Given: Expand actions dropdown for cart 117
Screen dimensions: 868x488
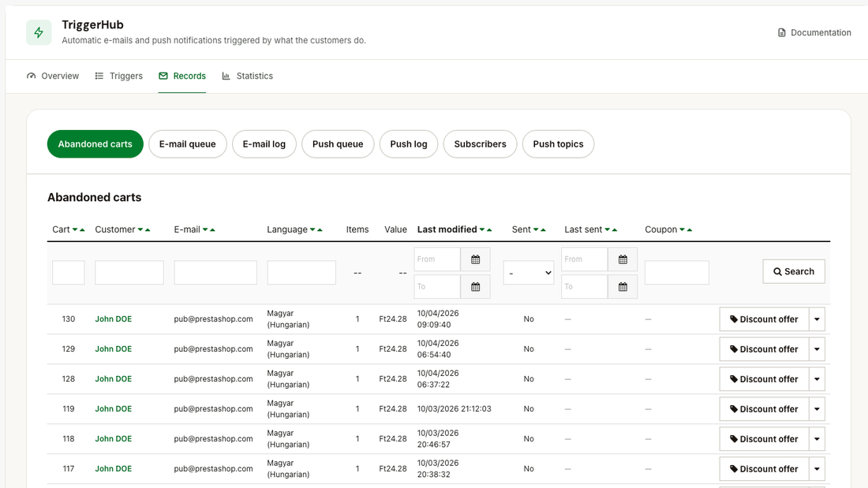Looking at the screenshot, I should 817,468.
